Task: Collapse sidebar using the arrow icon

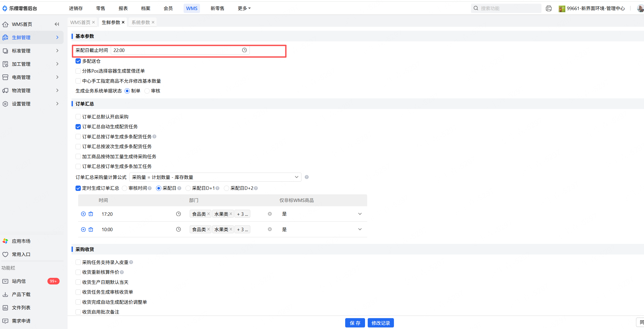Action: [57, 24]
